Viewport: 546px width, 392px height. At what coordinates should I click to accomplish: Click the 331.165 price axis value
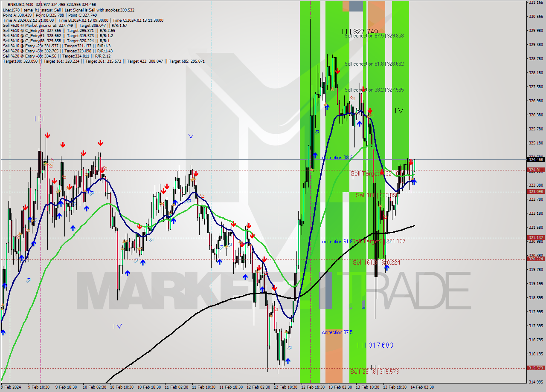click(x=536, y=3)
